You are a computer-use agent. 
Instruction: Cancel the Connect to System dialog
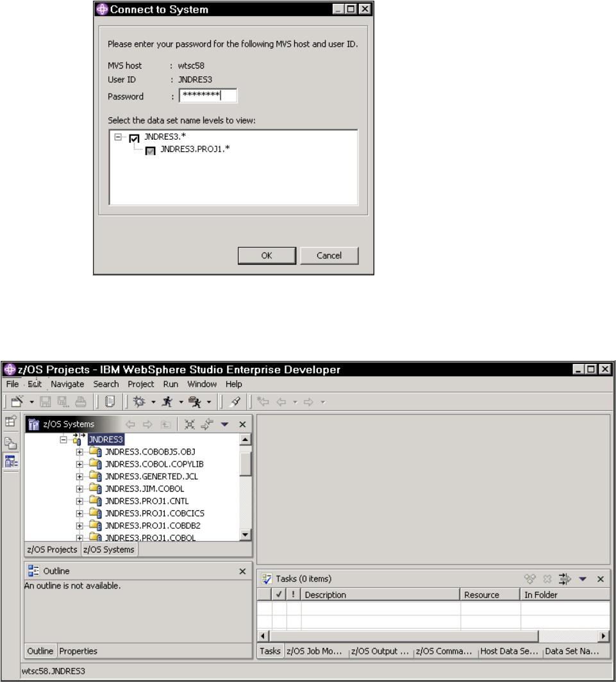(329, 255)
